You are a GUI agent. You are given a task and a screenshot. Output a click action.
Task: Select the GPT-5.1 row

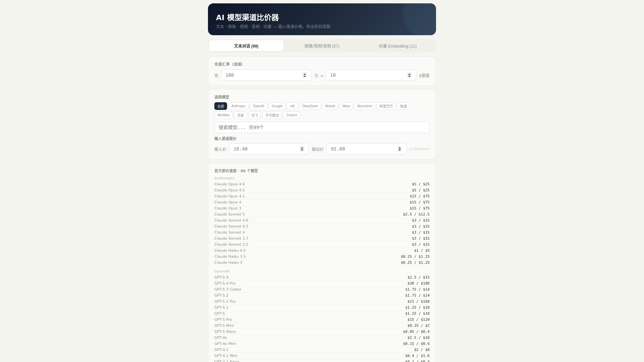point(322,308)
